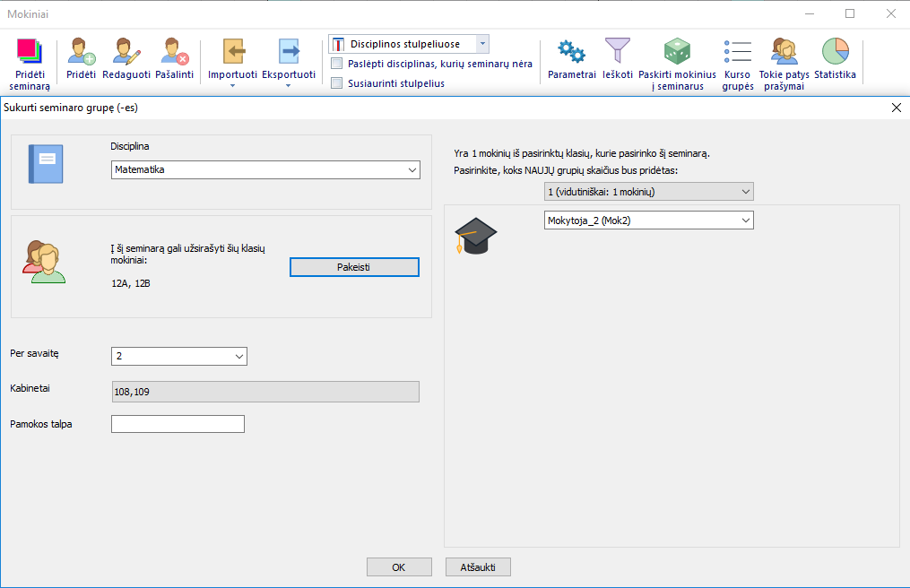Open the new groups count dropdown
The image size is (910, 588).
click(745, 191)
